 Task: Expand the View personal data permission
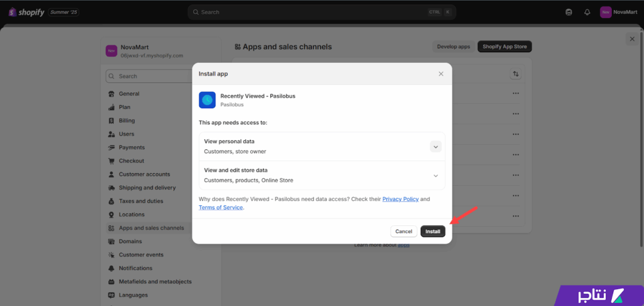click(436, 147)
